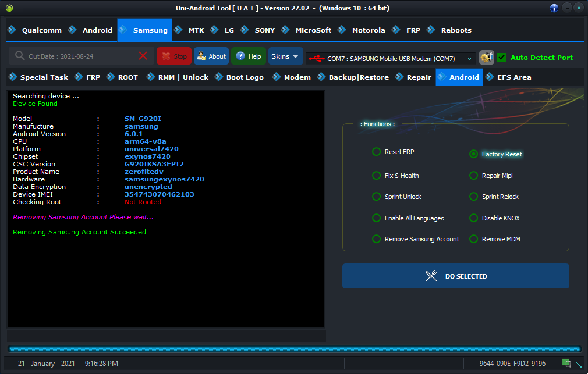Image resolution: width=588 pixels, height=374 pixels.
Task: Click the fork and knife icon on DO SELECTED
Action: 431,276
